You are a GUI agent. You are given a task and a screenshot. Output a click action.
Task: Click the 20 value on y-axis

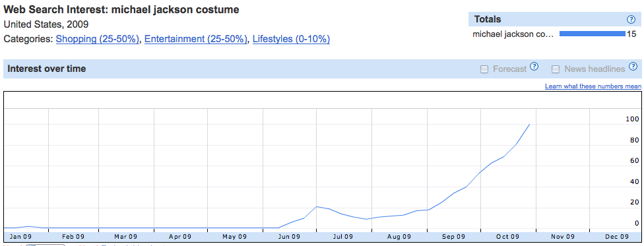pos(634,202)
